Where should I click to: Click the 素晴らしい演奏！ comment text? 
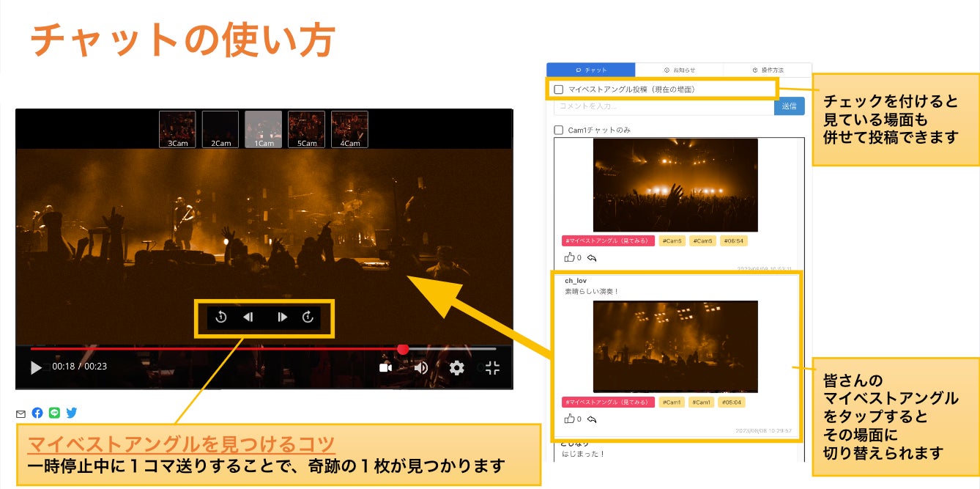(x=592, y=292)
